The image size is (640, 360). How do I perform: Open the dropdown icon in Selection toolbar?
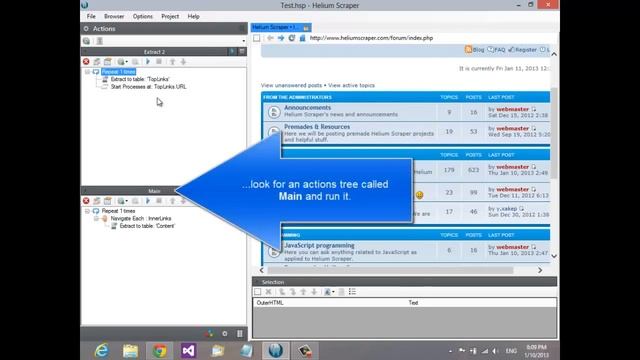[329, 292]
